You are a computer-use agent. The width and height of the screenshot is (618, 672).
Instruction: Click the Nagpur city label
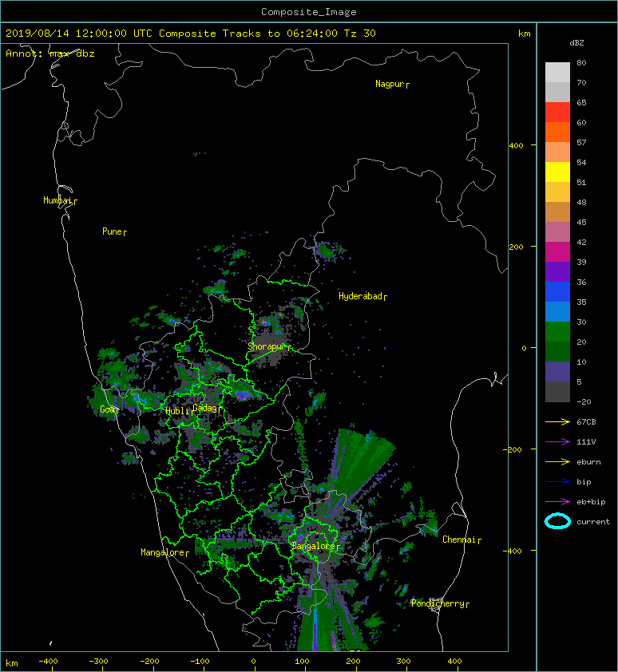tap(392, 84)
